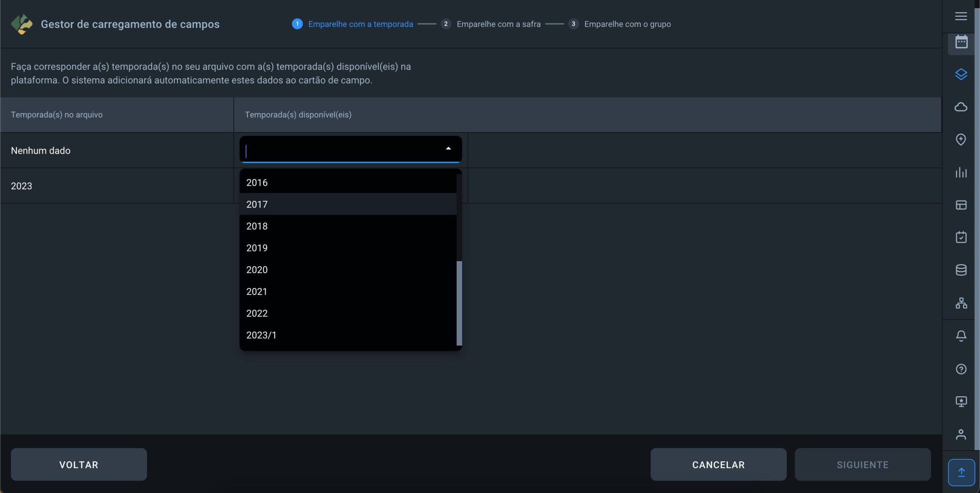This screenshot has width=980, height=493.
Task: Open the user profile icon
Action: (x=961, y=434)
